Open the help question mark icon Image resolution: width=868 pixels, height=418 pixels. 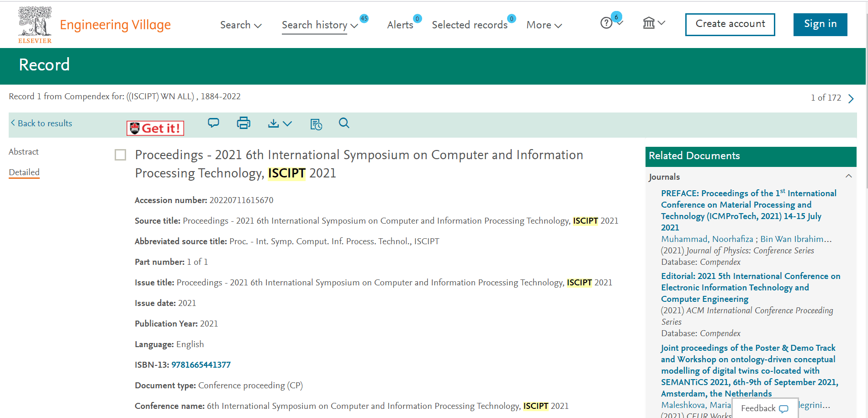click(606, 23)
